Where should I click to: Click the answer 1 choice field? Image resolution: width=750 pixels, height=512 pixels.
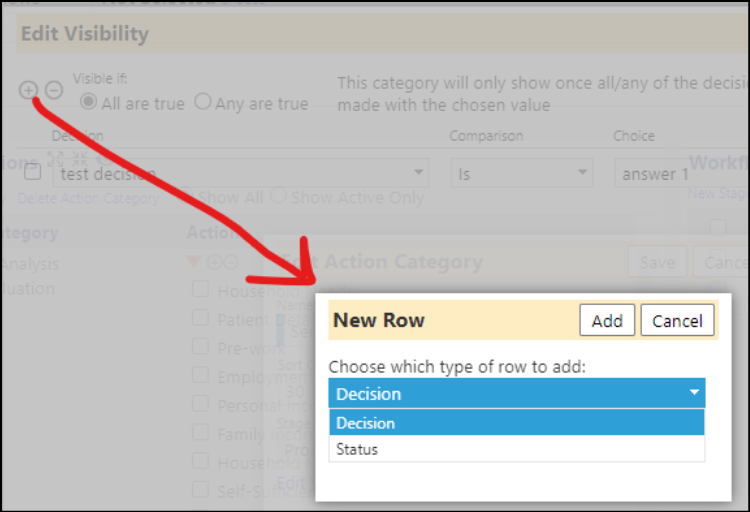coord(682,173)
